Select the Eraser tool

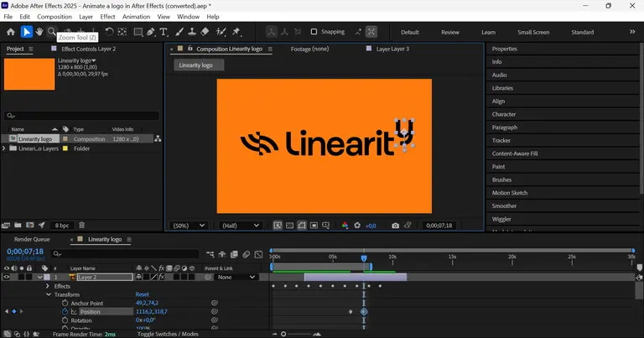(205, 32)
